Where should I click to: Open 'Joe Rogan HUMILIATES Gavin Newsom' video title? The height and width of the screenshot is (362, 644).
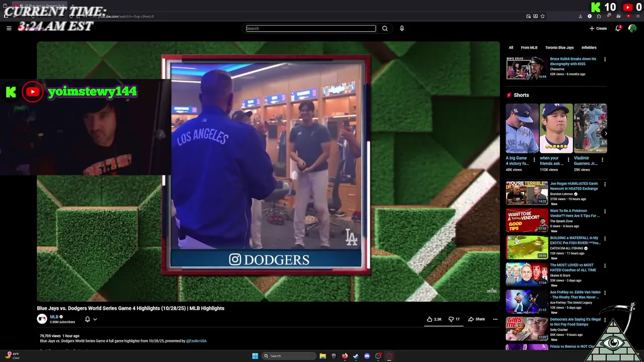pyautogui.click(x=574, y=186)
